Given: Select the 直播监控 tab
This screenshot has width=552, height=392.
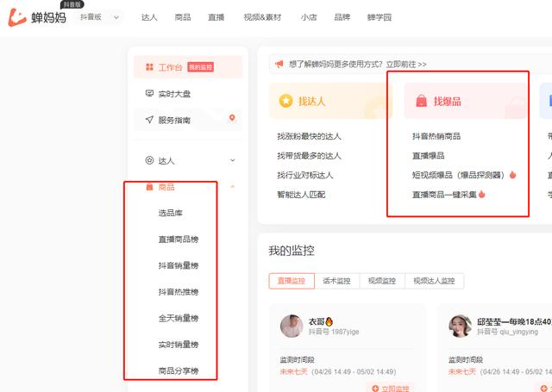Looking at the screenshot, I should (292, 281).
